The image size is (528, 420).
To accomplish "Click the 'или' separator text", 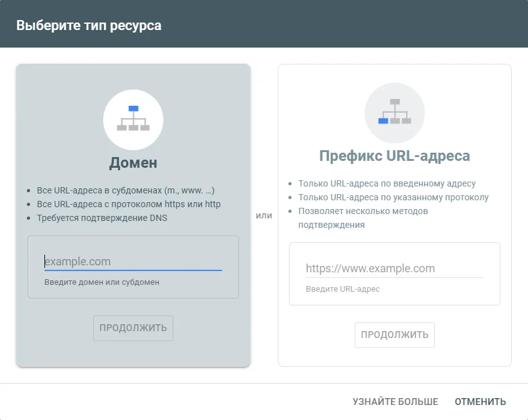I will click(264, 215).
